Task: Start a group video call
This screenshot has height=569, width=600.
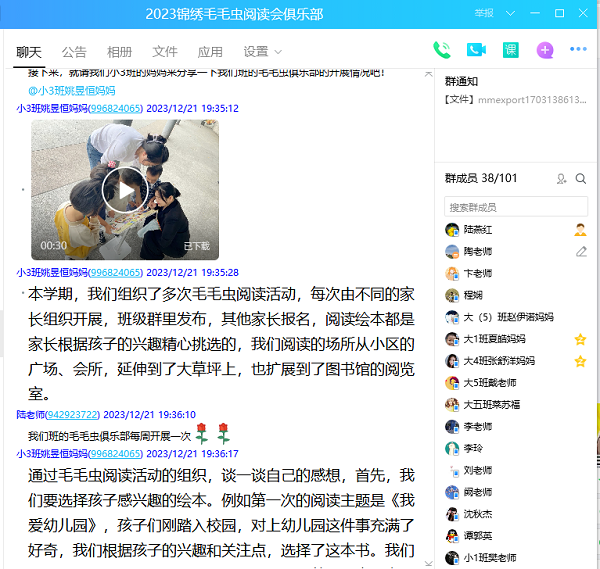Action: [x=476, y=50]
